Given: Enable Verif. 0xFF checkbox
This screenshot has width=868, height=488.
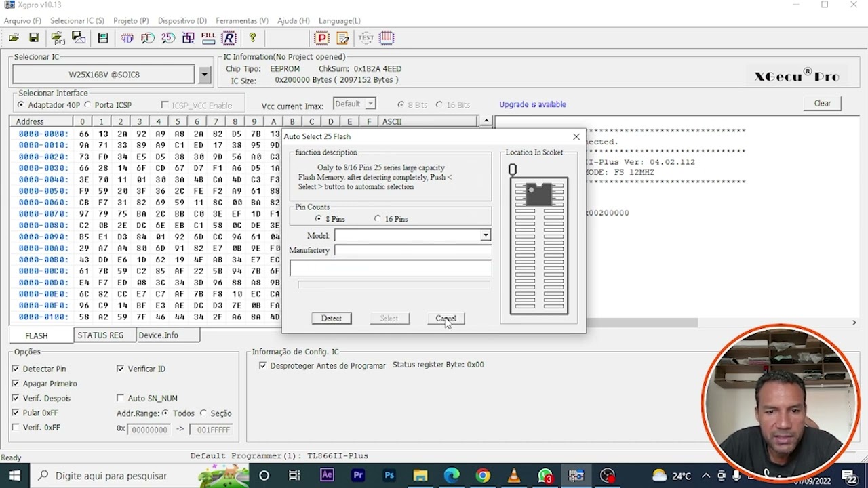Looking at the screenshot, I should [16, 428].
